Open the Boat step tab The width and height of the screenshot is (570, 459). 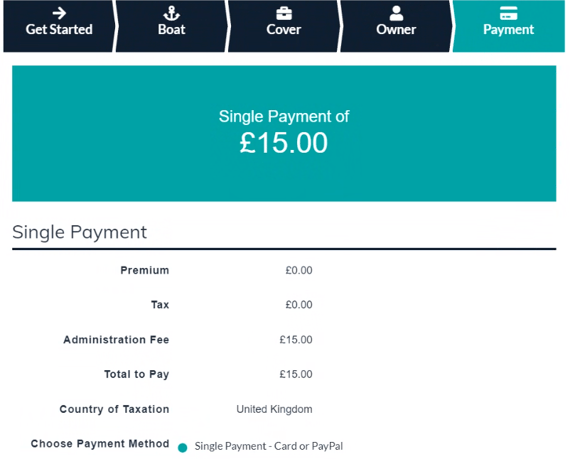tap(171, 26)
